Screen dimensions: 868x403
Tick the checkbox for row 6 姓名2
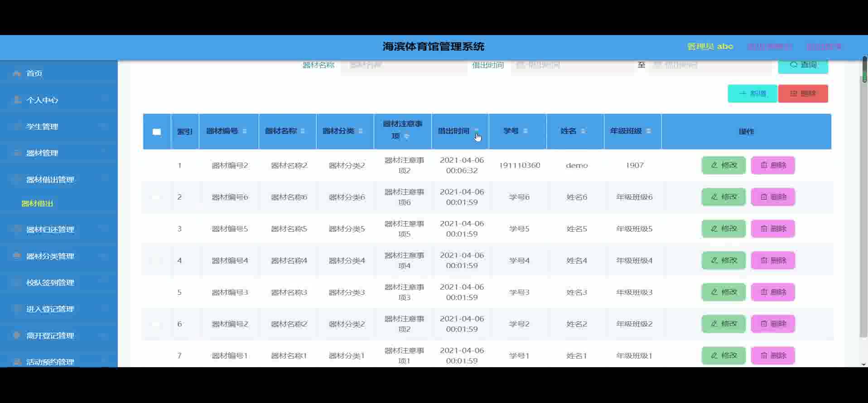[x=157, y=324]
